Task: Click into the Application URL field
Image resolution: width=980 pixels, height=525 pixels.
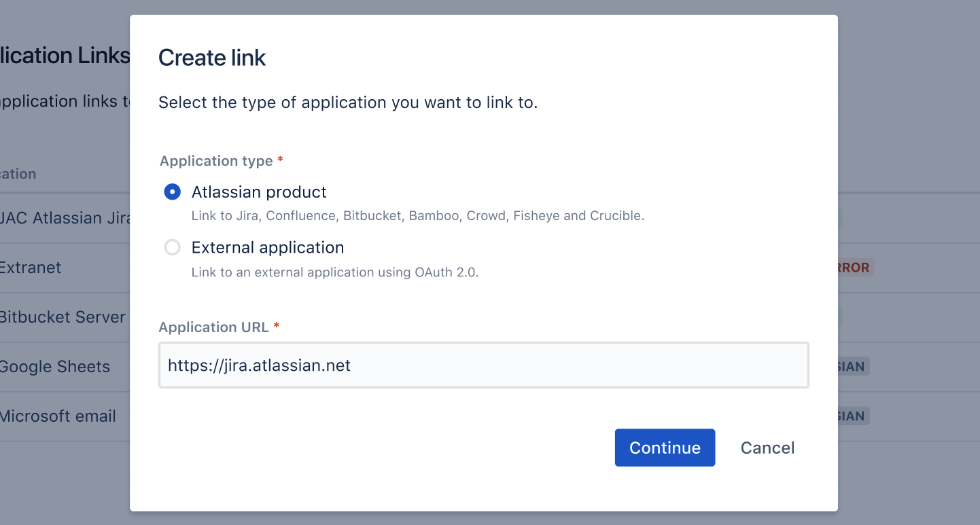Action: tap(483, 365)
